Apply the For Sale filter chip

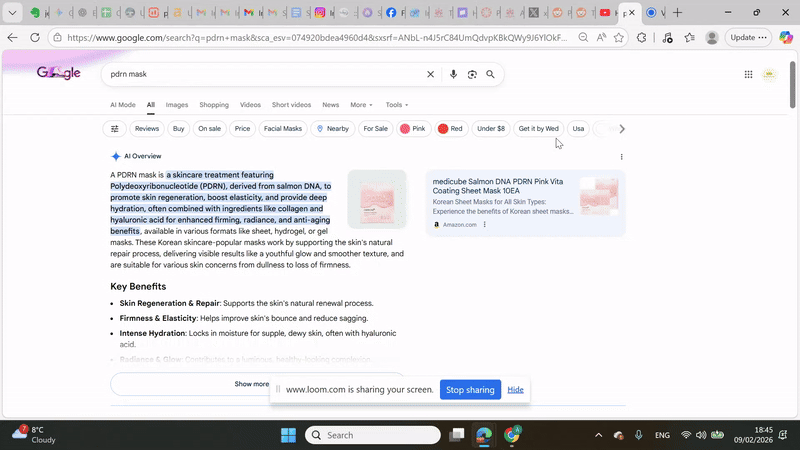[x=376, y=129]
